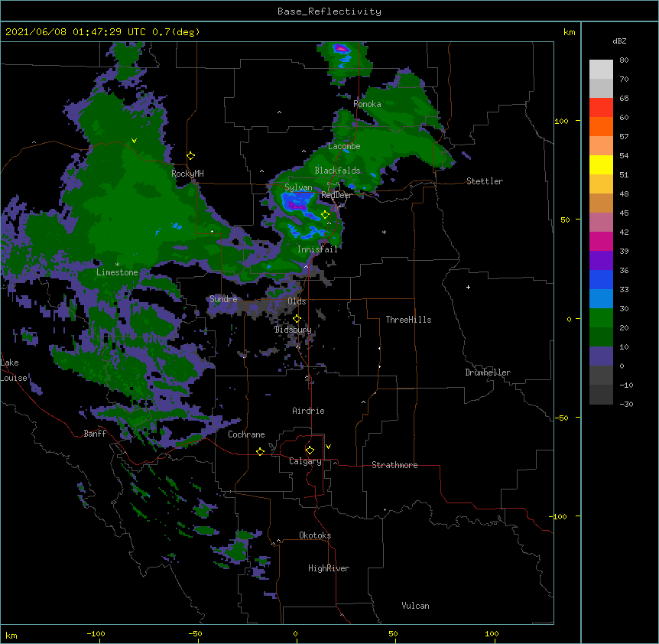Select the Drumheller label
Viewport: 659px width, 644px height.
coord(488,372)
